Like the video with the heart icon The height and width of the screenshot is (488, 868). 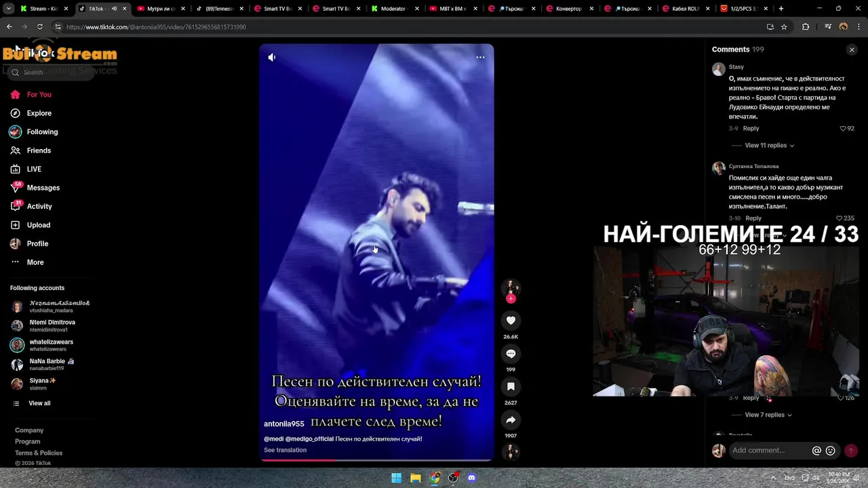[511, 321]
